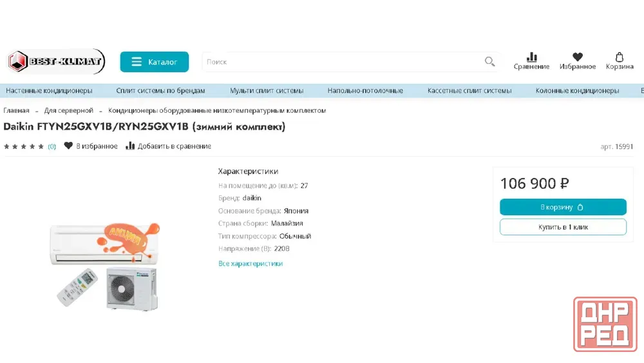The width and height of the screenshot is (644, 363).
Task: Go to Колонные кондиционеры category
Action: click(x=577, y=90)
